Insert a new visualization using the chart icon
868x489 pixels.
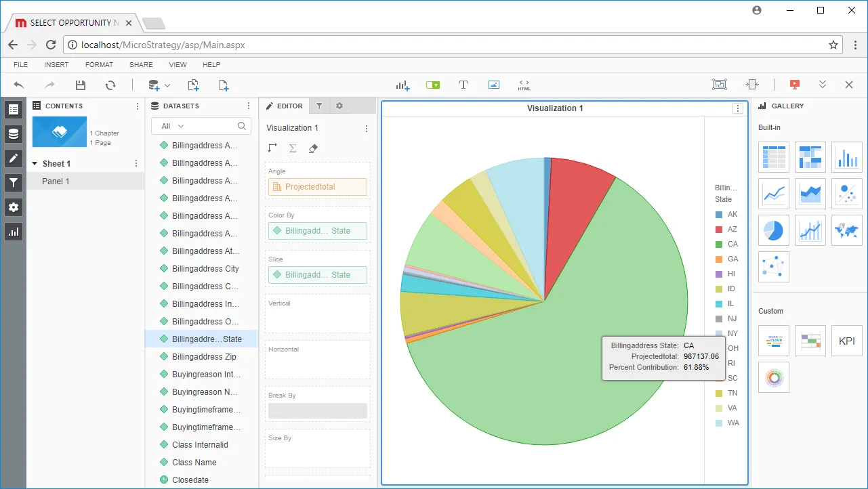402,85
